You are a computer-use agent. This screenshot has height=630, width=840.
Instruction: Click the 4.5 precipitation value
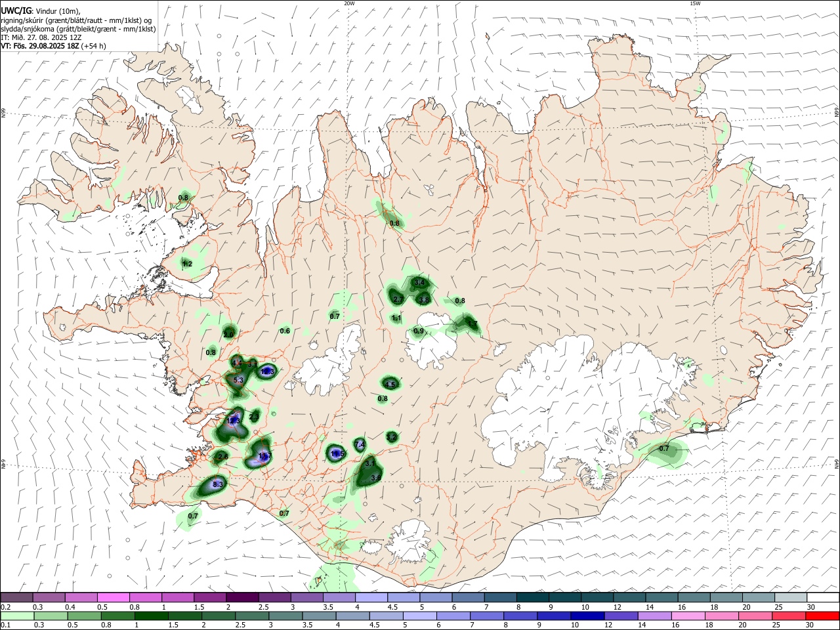[x=390, y=385]
